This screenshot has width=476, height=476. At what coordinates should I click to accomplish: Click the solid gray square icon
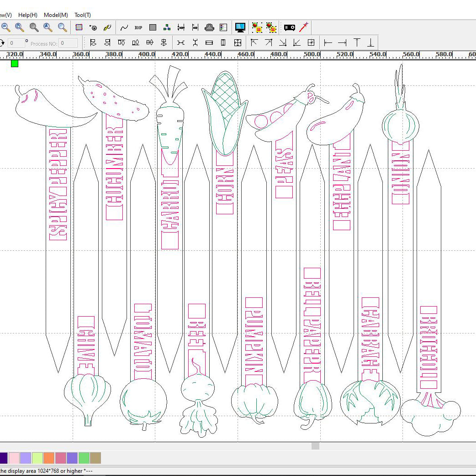tap(153, 27)
